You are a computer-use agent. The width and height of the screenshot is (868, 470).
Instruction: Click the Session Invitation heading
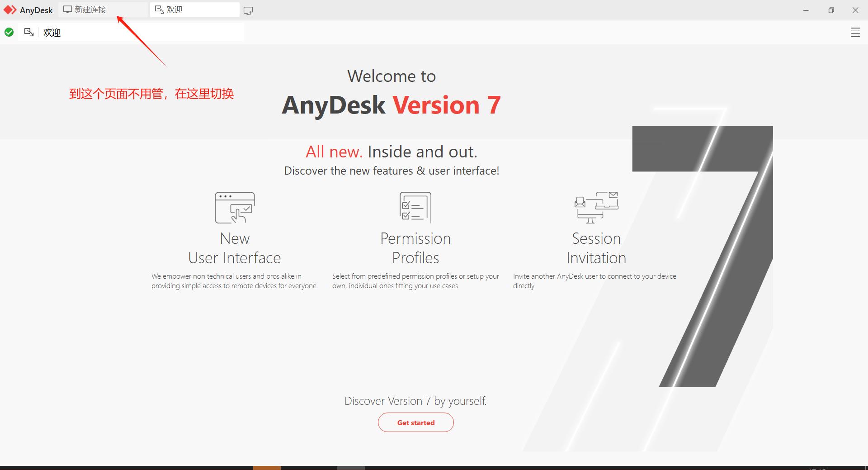pyautogui.click(x=596, y=248)
